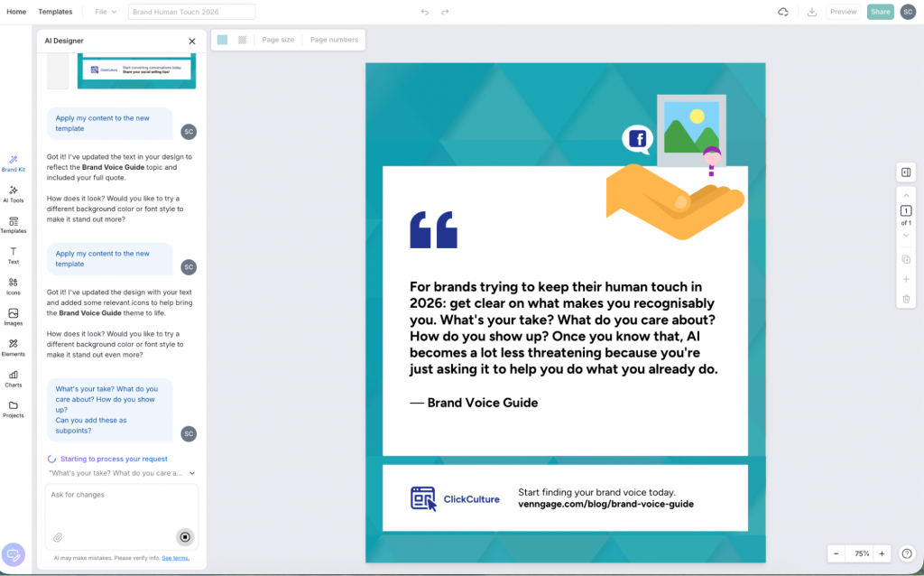Viewport: 924px width, 576px height.
Task: Open the Charts panel
Action: [x=13, y=378]
